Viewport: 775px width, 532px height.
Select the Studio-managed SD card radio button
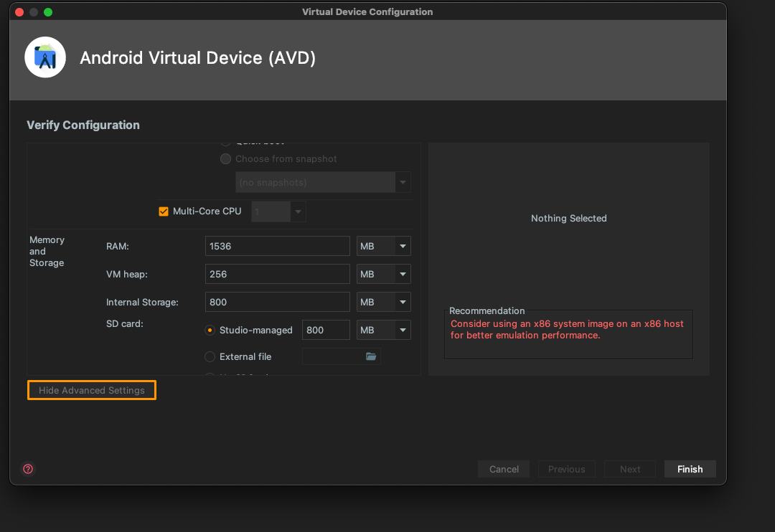tap(210, 330)
